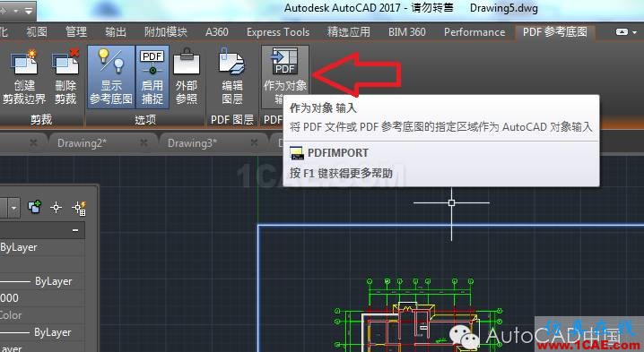Switch to the Drawing3* file tab
This screenshot has height=352, width=644.
192,143
